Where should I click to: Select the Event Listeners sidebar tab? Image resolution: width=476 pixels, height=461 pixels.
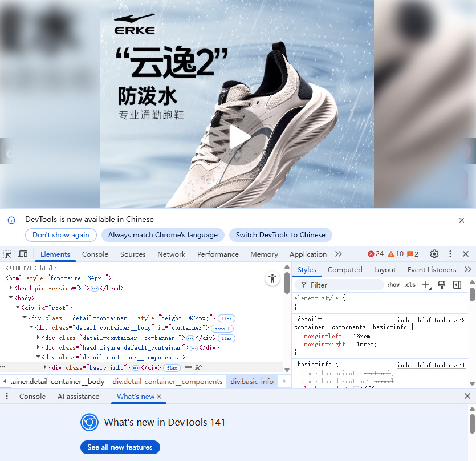(x=432, y=270)
